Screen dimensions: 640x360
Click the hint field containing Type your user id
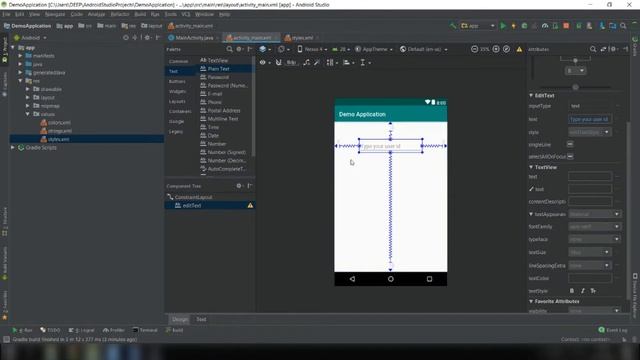[x=589, y=120]
